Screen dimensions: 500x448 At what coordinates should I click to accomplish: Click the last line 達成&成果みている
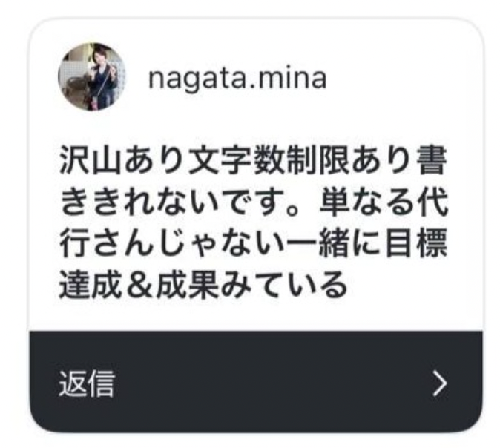pyautogui.click(x=203, y=284)
